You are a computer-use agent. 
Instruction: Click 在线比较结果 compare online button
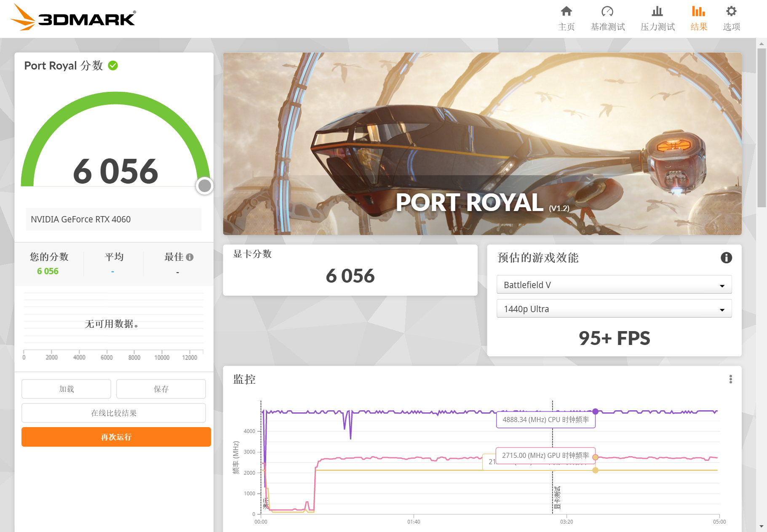pyautogui.click(x=114, y=413)
